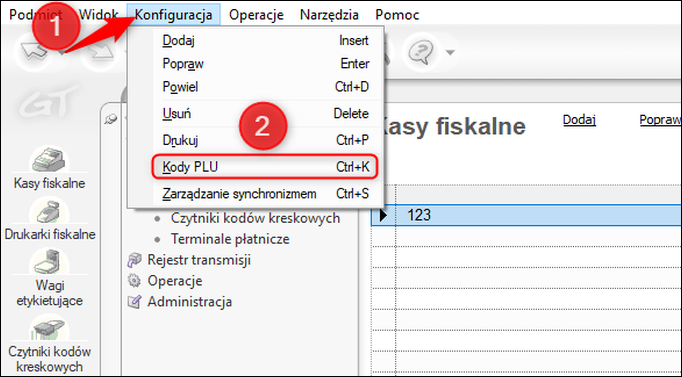
Task: Select Zarządzanie synchronizmem menu entry
Action: [x=265, y=194]
